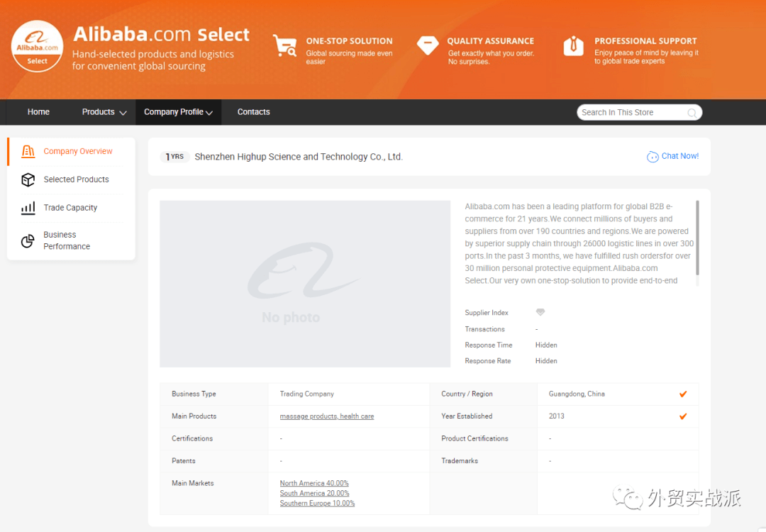
Task: Click the Supplier Index label
Action: click(x=487, y=313)
